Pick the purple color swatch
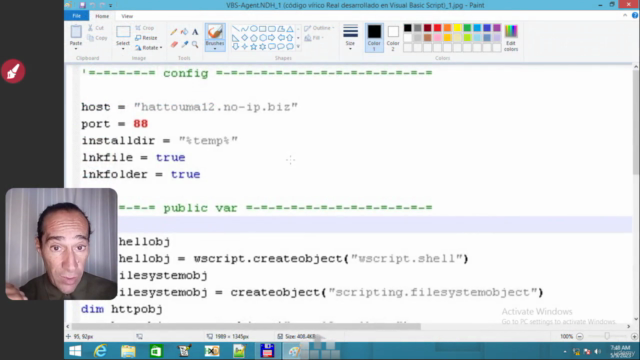The height and width of the screenshot is (360, 640). point(497,28)
